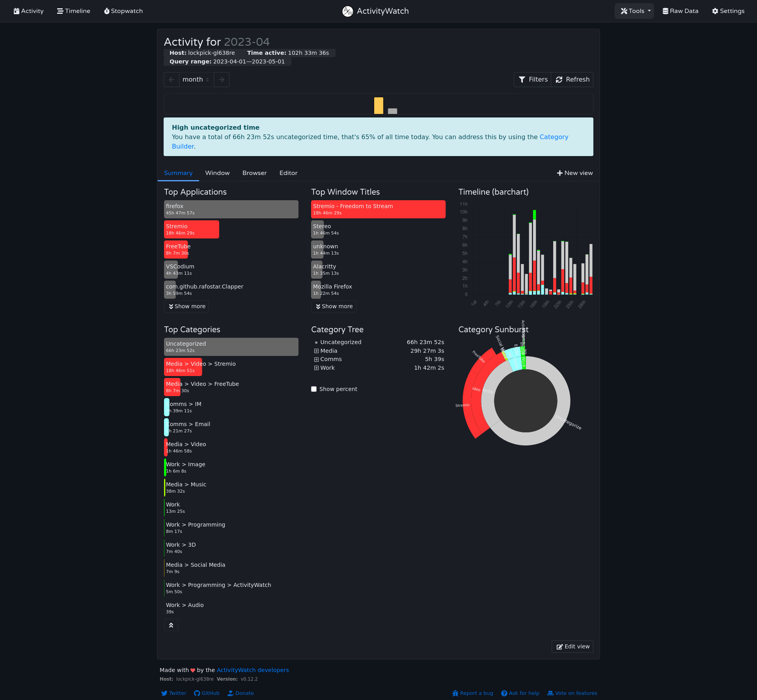Switch to the Window tab
The width and height of the screenshot is (757, 700).
(217, 173)
